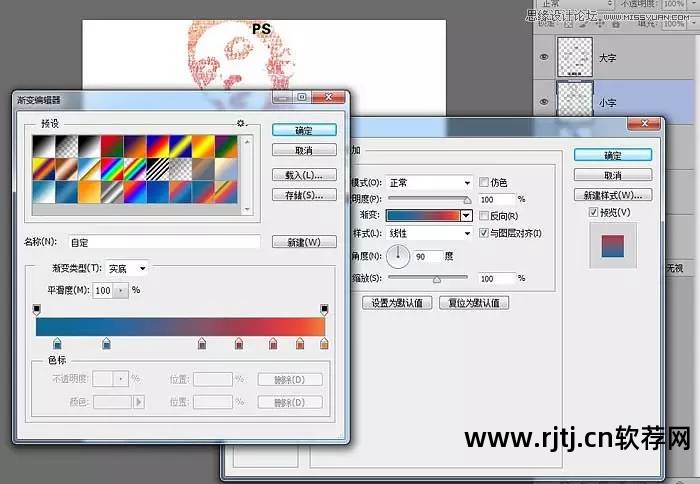This screenshot has width=700, height=484.
Task: Click the opacity slider in Layer Style dialog
Action: pos(429,198)
